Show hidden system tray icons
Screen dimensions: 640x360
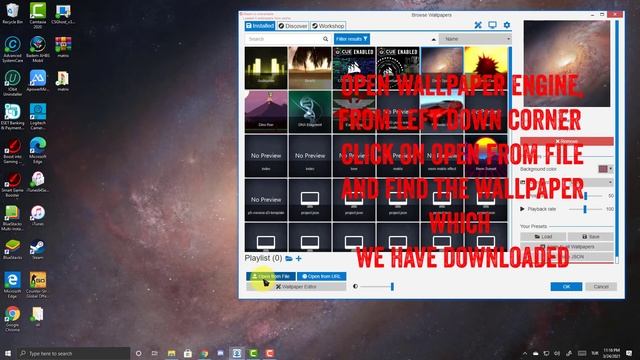(x=525, y=353)
